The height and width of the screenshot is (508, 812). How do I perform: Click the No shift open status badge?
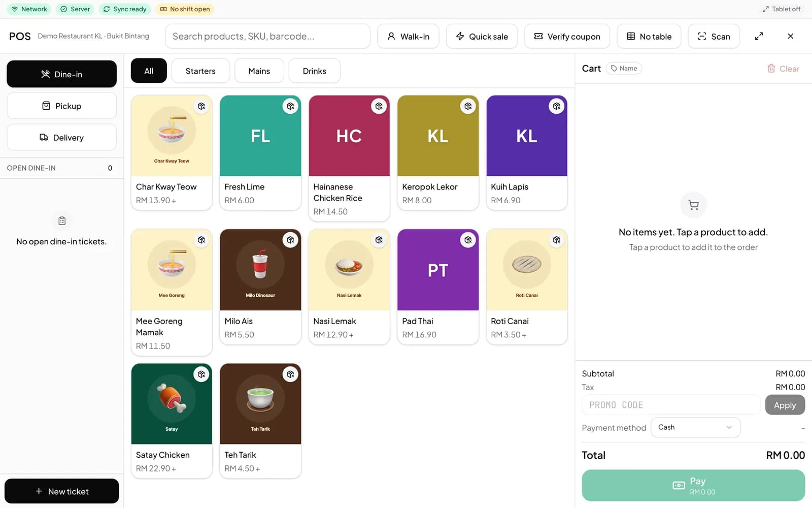(x=185, y=9)
